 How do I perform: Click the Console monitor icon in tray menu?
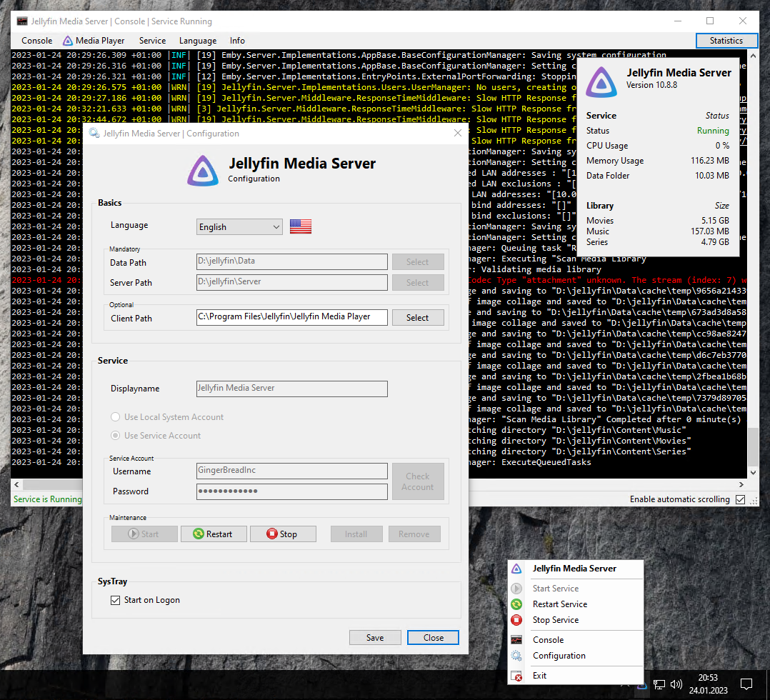click(516, 639)
